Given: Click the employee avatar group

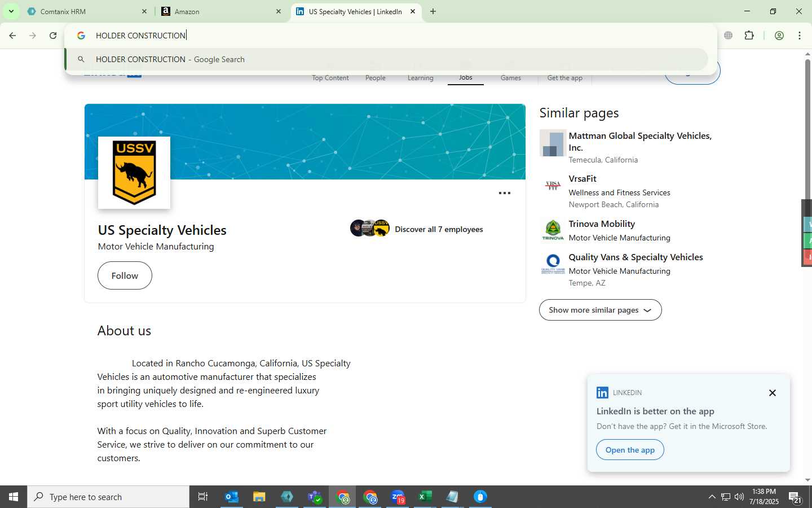Looking at the screenshot, I should pos(370,228).
